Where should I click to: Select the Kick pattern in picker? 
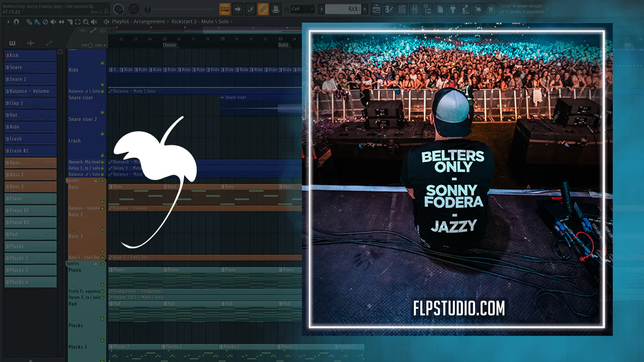tap(30, 55)
